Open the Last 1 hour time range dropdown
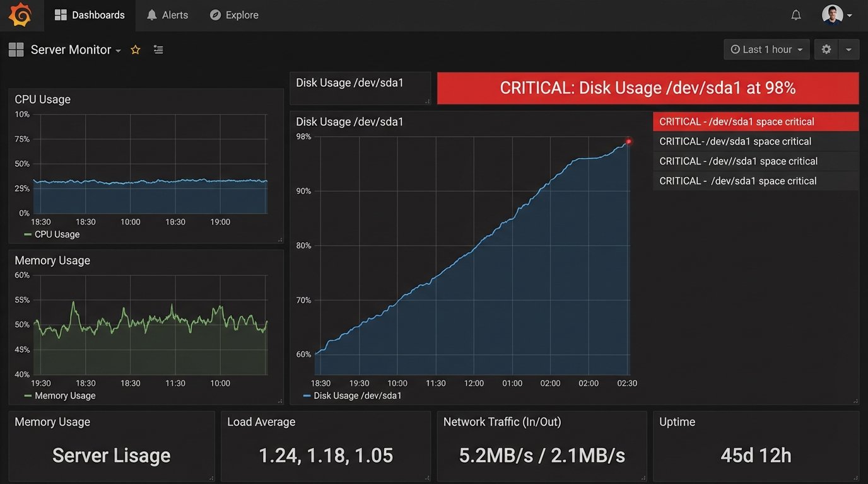The height and width of the screenshot is (484, 868). [766, 49]
